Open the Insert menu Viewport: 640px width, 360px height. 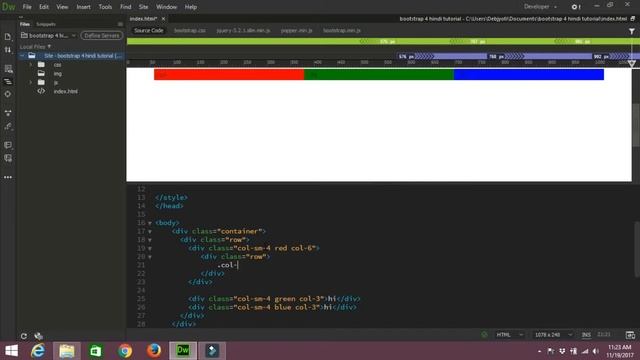[x=83, y=7]
